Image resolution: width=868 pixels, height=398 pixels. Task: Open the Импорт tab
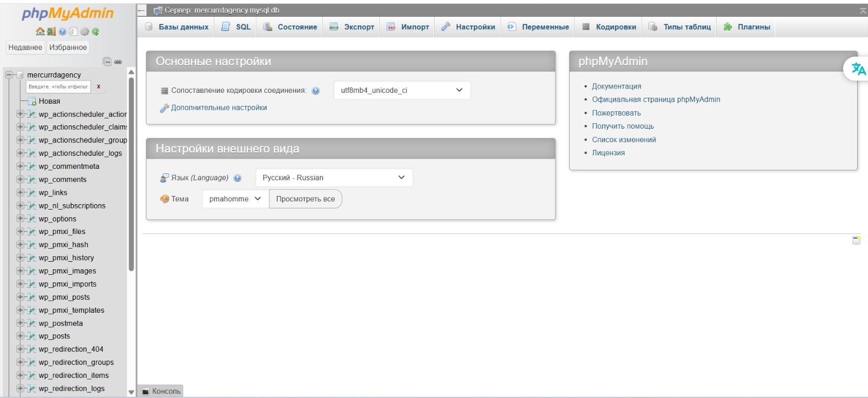pyautogui.click(x=407, y=27)
